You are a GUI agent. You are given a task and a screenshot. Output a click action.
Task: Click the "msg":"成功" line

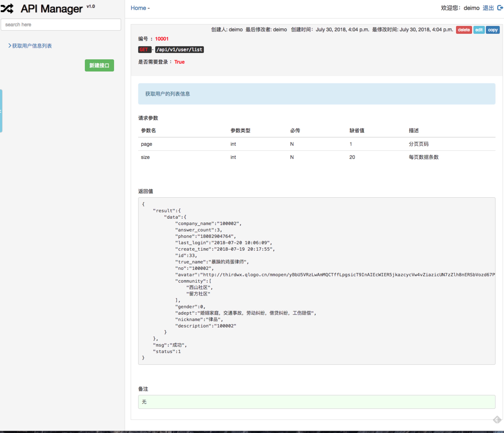(x=170, y=345)
